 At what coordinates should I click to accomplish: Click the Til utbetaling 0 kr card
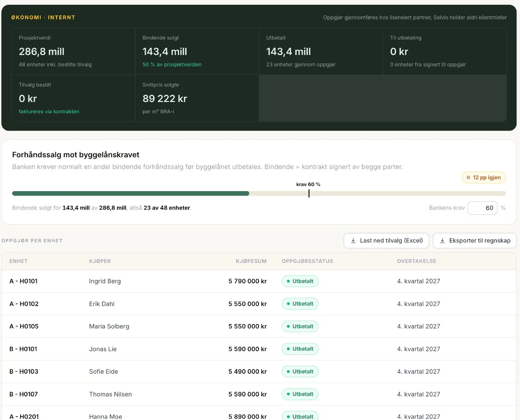click(x=445, y=51)
